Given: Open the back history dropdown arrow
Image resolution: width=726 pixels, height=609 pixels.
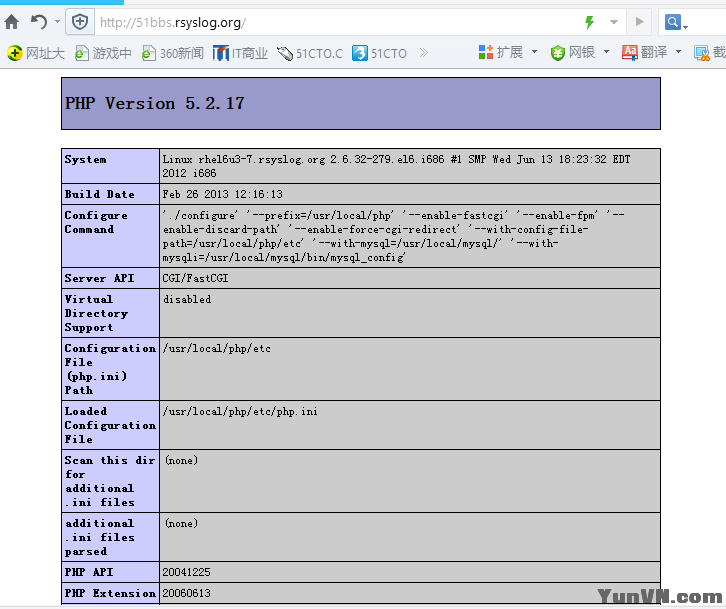Looking at the screenshot, I should click(57, 22).
